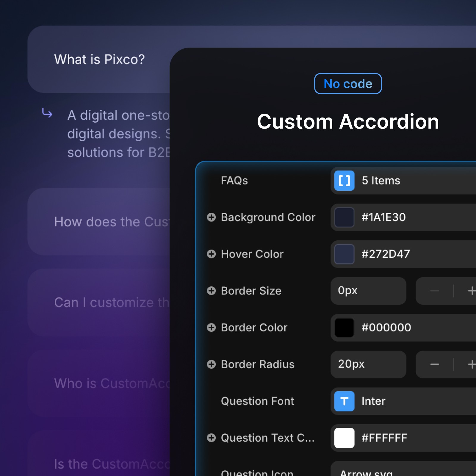Click the plus icon beside Hover Color

pyautogui.click(x=211, y=254)
